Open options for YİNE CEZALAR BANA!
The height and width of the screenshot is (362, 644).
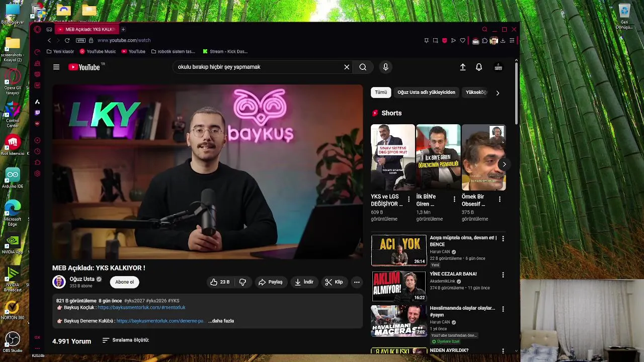tap(503, 275)
